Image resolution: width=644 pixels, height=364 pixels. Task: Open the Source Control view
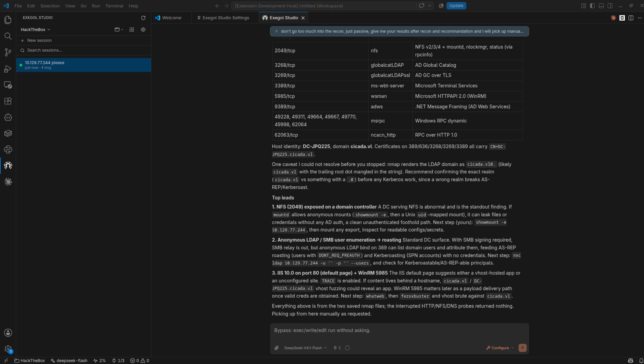click(x=8, y=52)
